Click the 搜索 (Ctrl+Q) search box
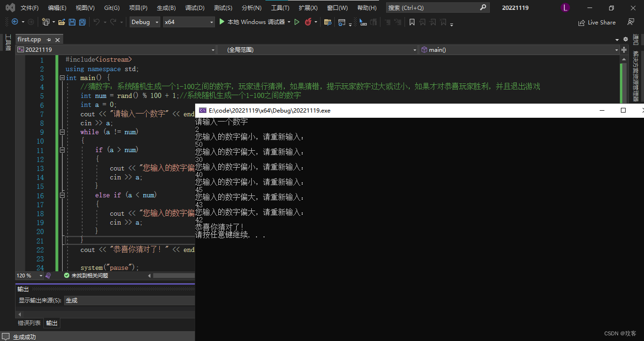 coord(438,8)
